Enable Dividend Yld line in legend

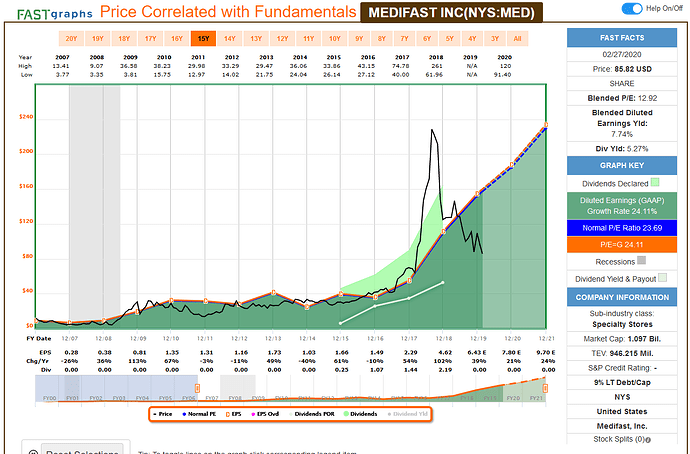point(407,414)
